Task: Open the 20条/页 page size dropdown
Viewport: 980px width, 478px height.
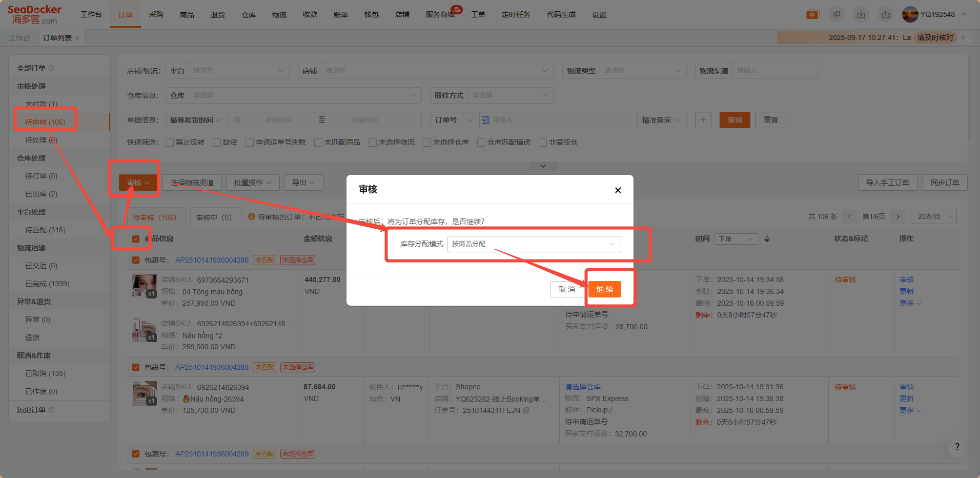Action: tap(933, 217)
